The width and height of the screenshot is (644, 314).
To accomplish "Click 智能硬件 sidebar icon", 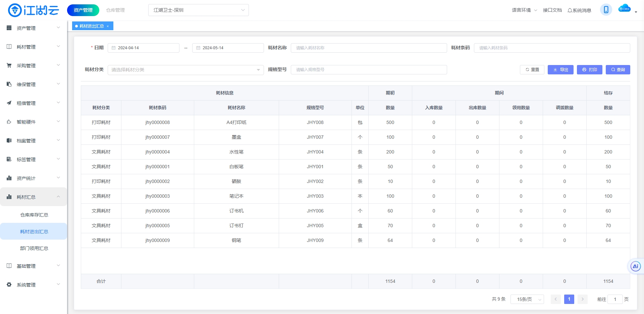I will 9,122.
